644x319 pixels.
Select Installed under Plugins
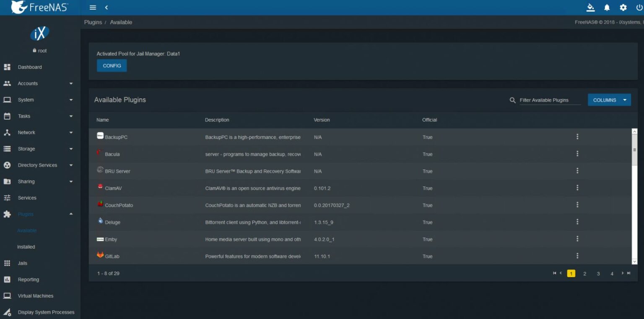pos(26,247)
